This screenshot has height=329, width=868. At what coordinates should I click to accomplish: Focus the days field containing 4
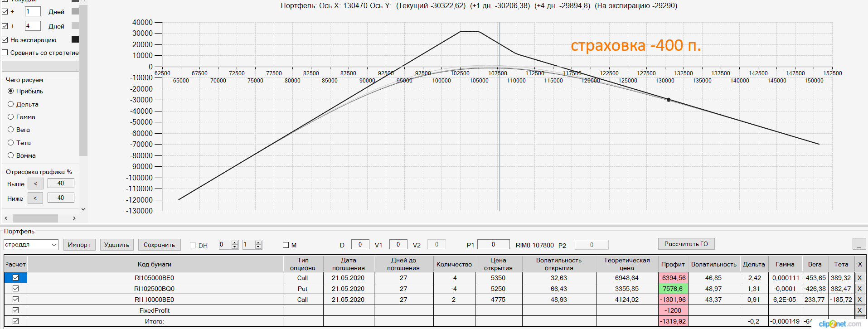[33, 26]
